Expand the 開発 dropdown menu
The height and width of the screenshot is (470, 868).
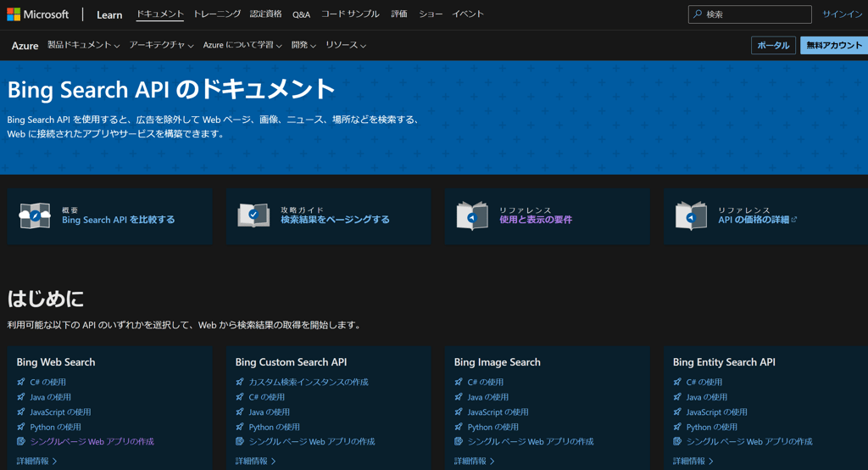coord(303,45)
